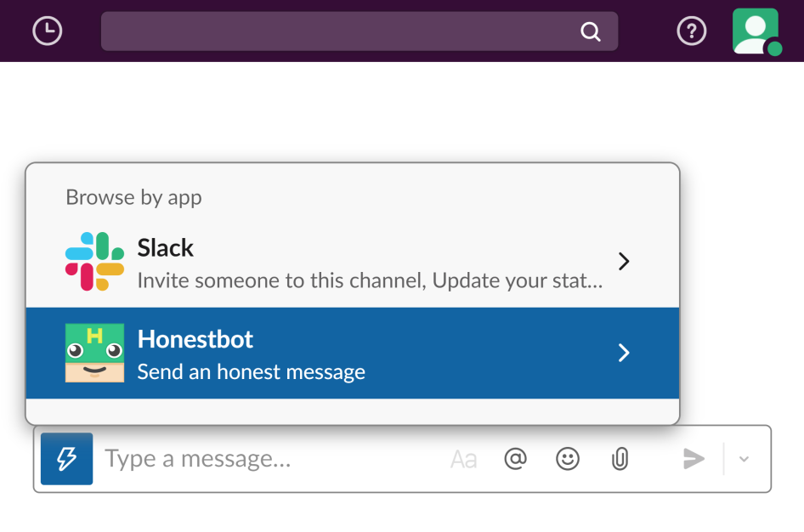Click the "Invite someone to this channel" description

point(370,280)
